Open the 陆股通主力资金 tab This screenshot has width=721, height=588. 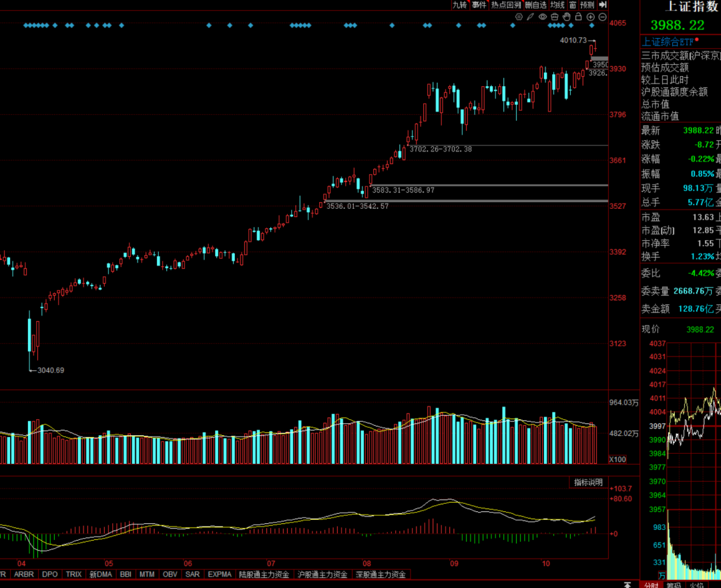coord(264,574)
